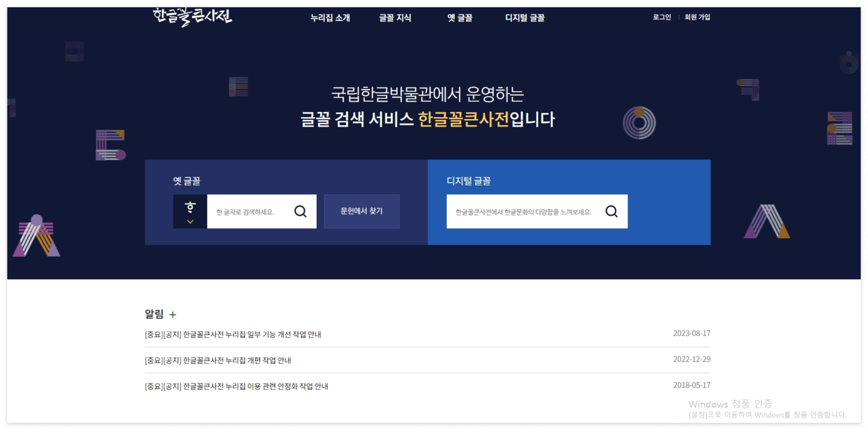
Task: Click the 옛 글꼴 search magnifier icon
Action: pyautogui.click(x=300, y=212)
